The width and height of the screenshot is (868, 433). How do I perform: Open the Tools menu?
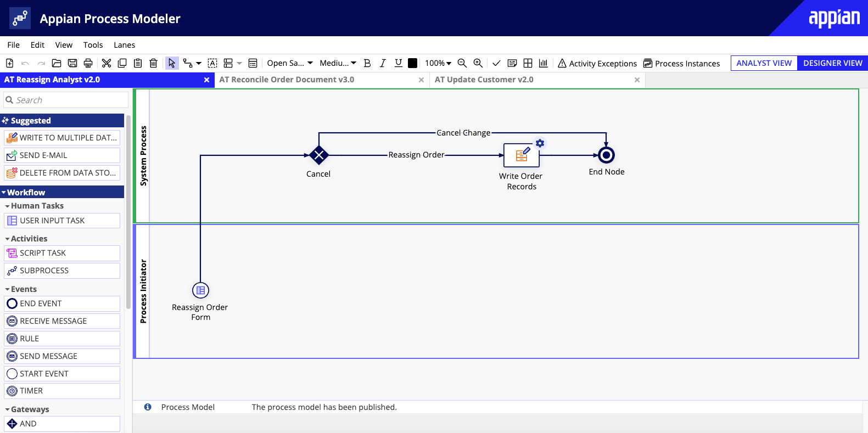coord(93,45)
